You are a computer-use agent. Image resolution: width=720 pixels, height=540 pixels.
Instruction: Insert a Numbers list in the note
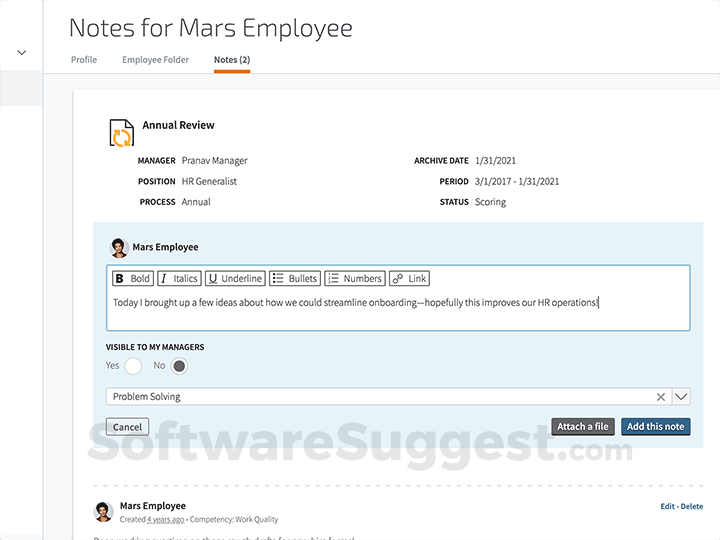click(x=355, y=279)
